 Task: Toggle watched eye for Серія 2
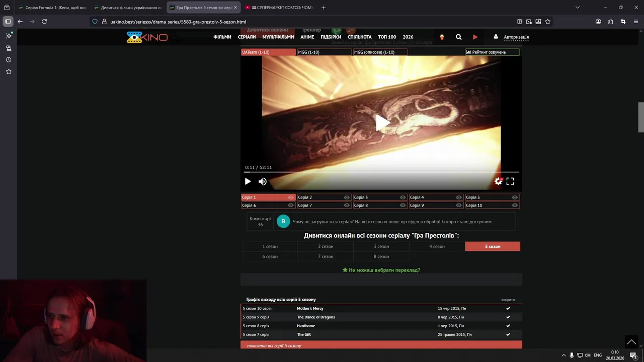[x=347, y=198]
